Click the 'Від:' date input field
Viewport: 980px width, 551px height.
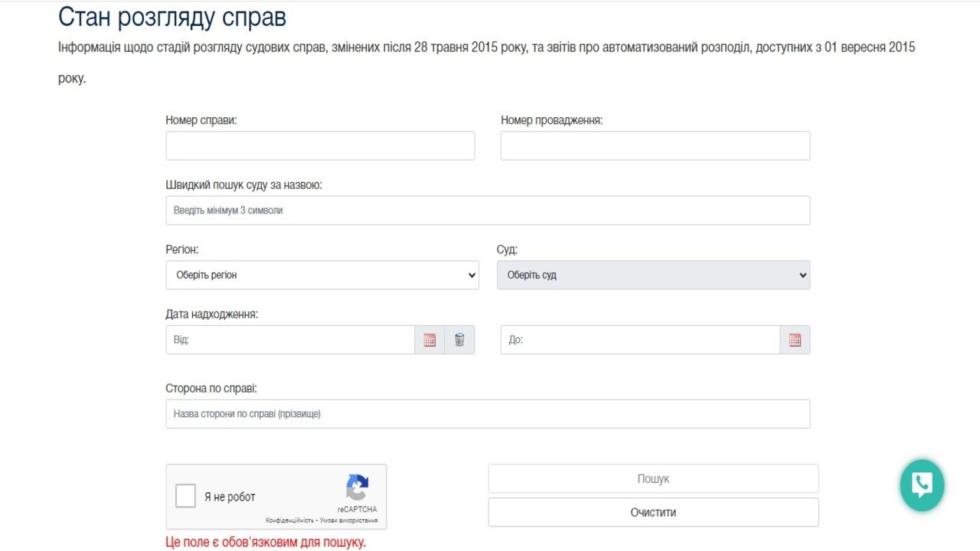(290, 340)
